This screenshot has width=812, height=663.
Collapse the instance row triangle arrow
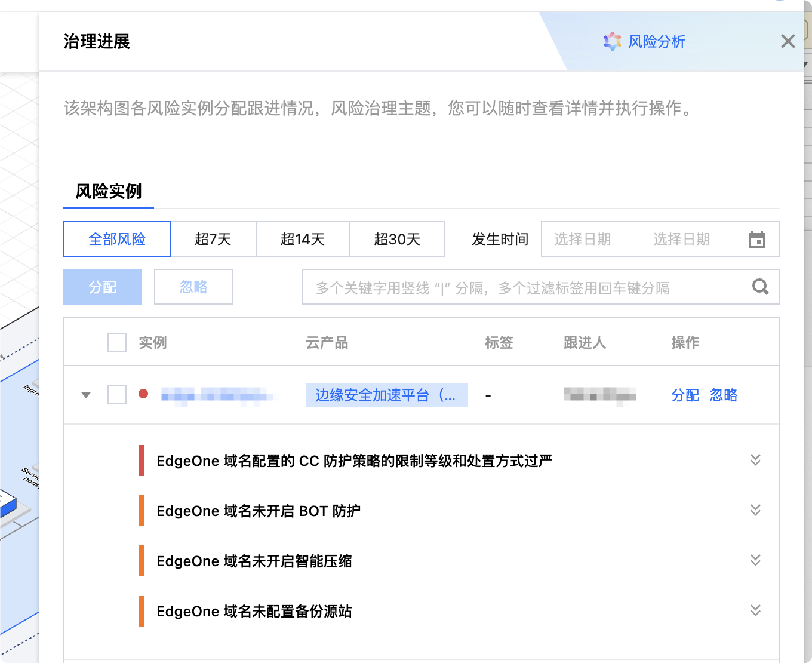point(86,395)
